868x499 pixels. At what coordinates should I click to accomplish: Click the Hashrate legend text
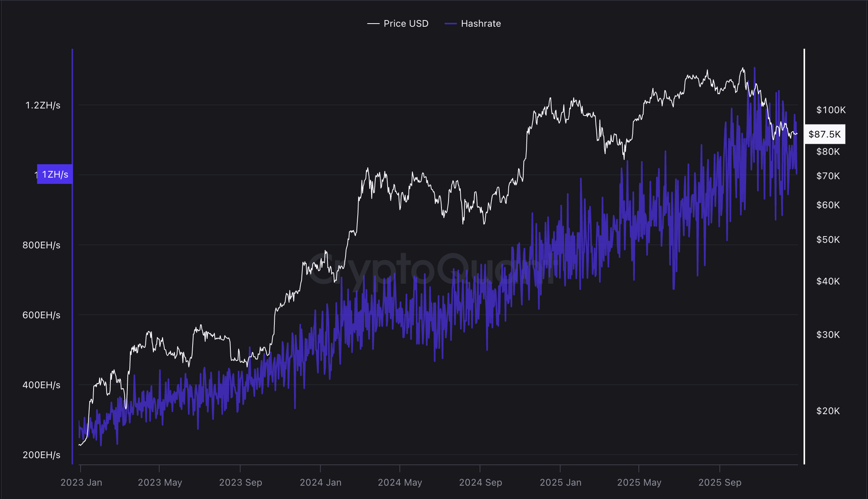481,23
